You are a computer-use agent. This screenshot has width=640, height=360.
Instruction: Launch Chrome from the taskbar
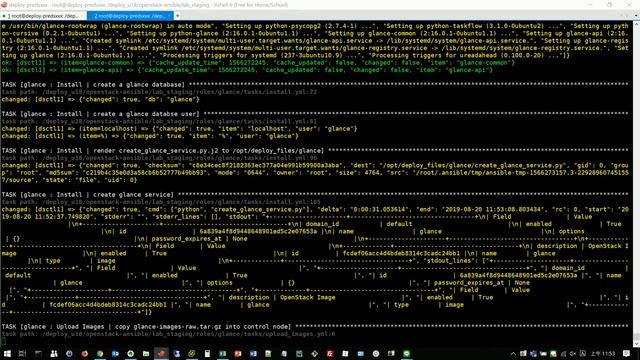coord(100,353)
